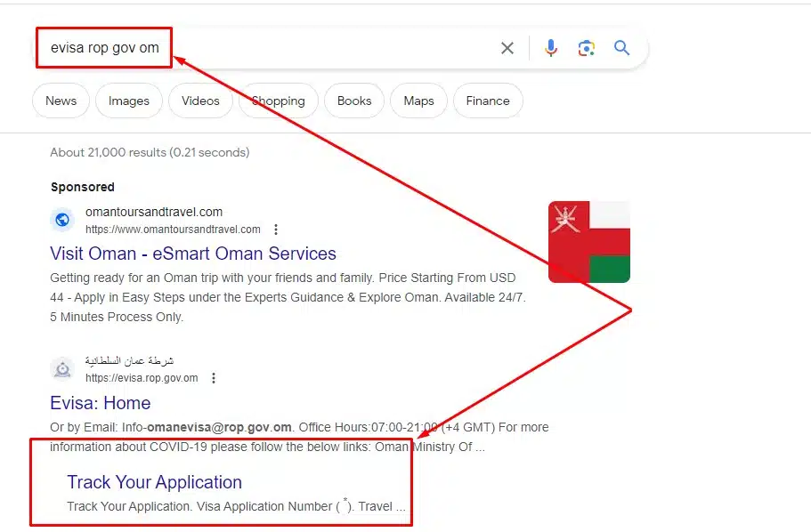Switch to the Maps filter

(419, 101)
